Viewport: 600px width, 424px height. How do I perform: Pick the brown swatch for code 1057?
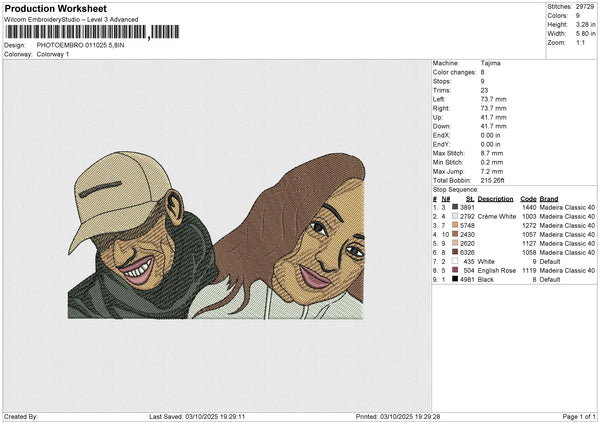pos(454,234)
